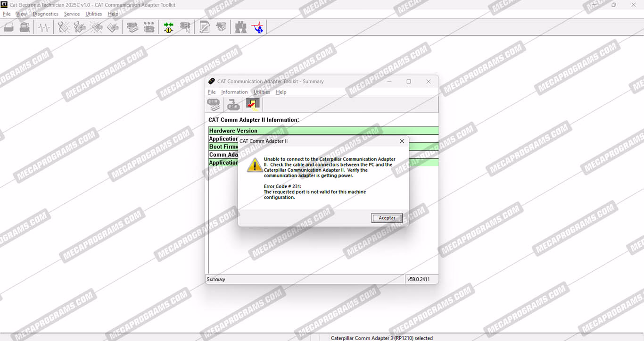Click first adapter summary icon in Toolkit toolbar
This screenshot has height=341, width=644.
(x=214, y=104)
